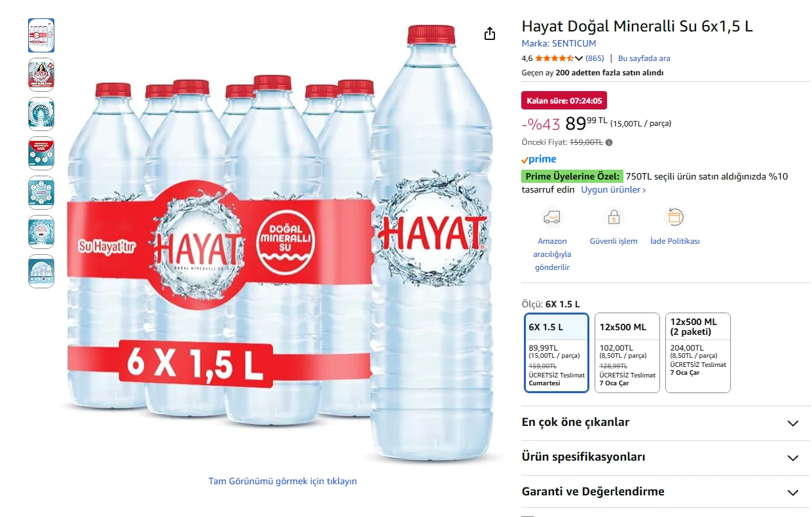Expand the Garanti ve Değerlendirme section

(x=665, y=491)
